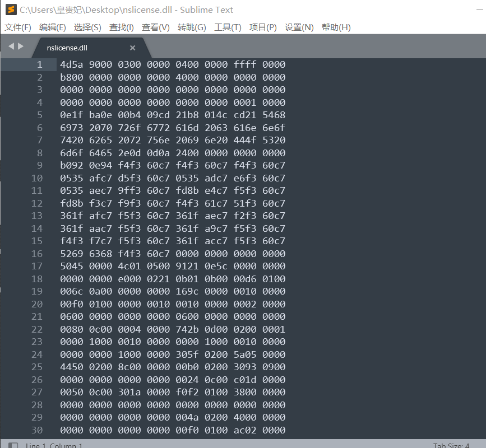Open the 帮助(H) menu
The width and height of the screenshot is (486, 448).
coord(336,27)
